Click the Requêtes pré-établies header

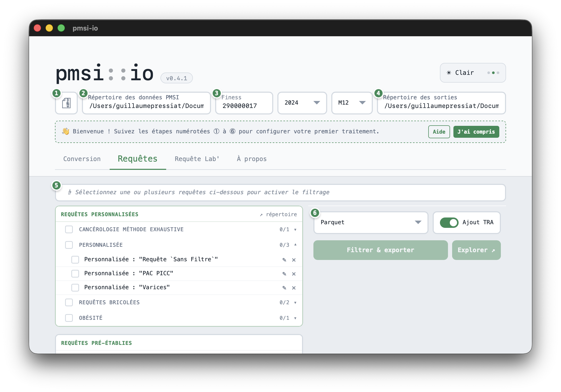click(x=96, y=343)
